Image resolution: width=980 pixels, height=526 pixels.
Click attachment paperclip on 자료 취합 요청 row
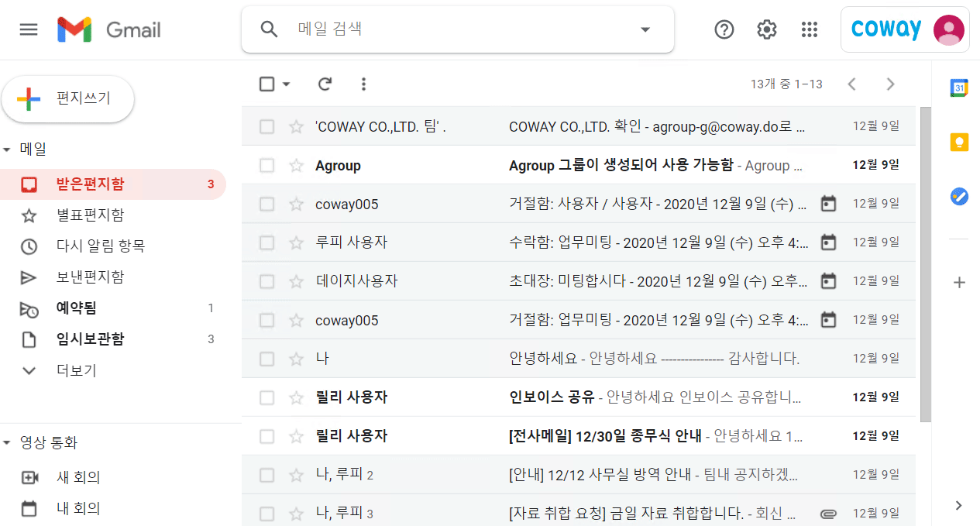coord(828,514)
